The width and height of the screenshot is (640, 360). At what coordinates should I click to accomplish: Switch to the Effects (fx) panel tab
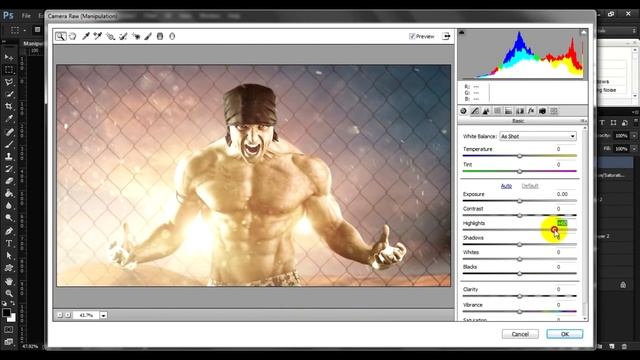(531, 111)
